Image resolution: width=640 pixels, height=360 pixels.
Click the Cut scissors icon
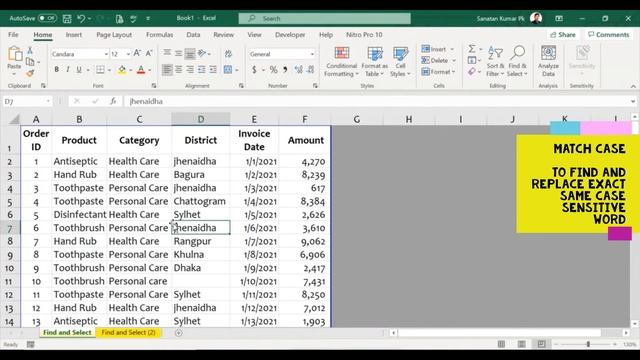pos(30,51)
